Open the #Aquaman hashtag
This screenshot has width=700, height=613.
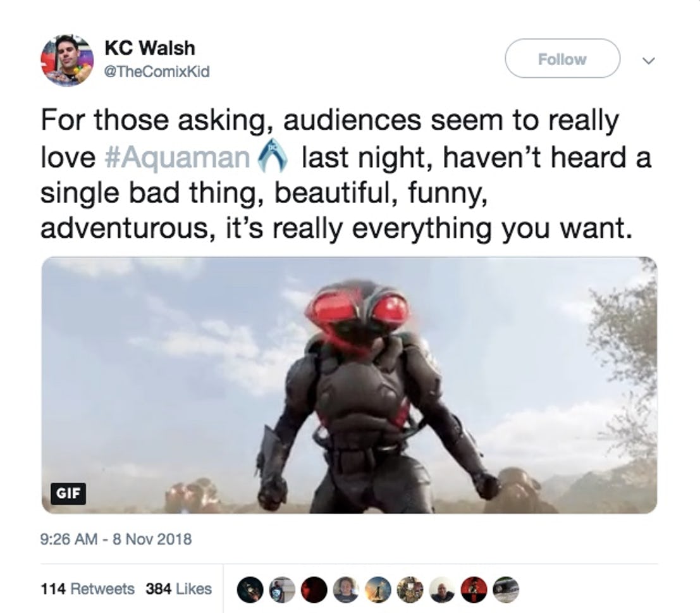coord(177,158)
